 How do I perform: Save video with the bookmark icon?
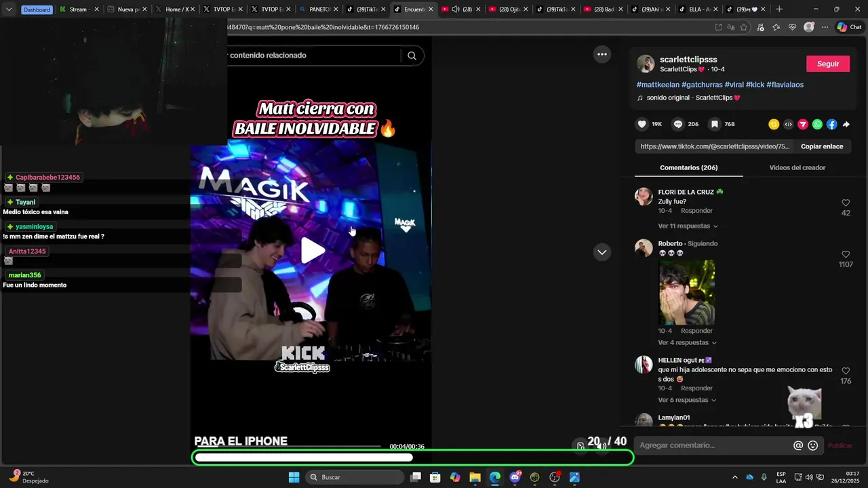[714, 124]
